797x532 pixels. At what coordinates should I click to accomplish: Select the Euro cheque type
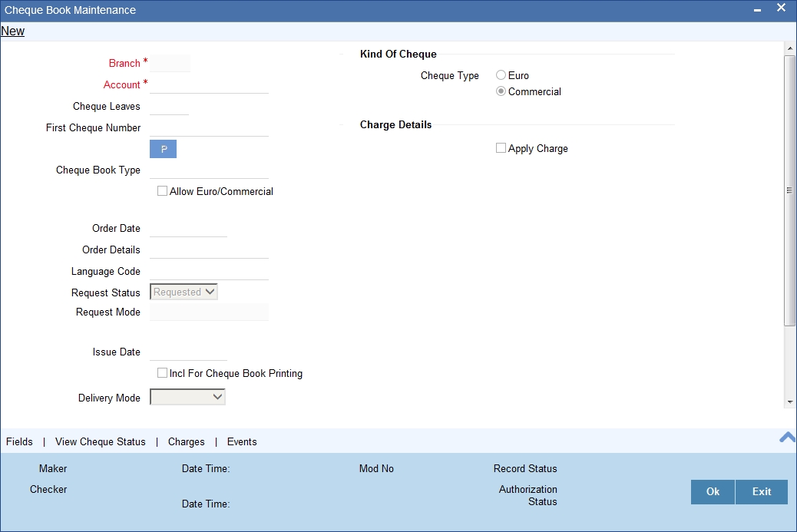(x=501, y=75)
